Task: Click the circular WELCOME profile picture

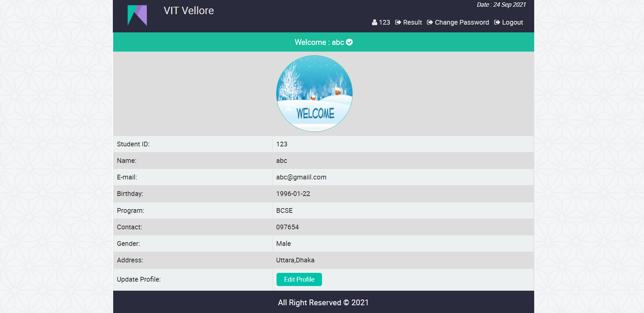Action: (x=314, y=93)
